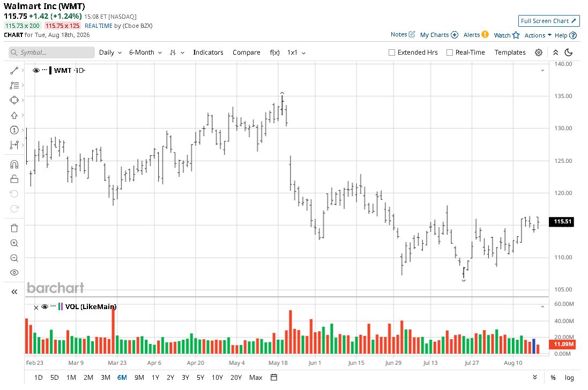Select the trend line drawing tool

click(14, 70)
